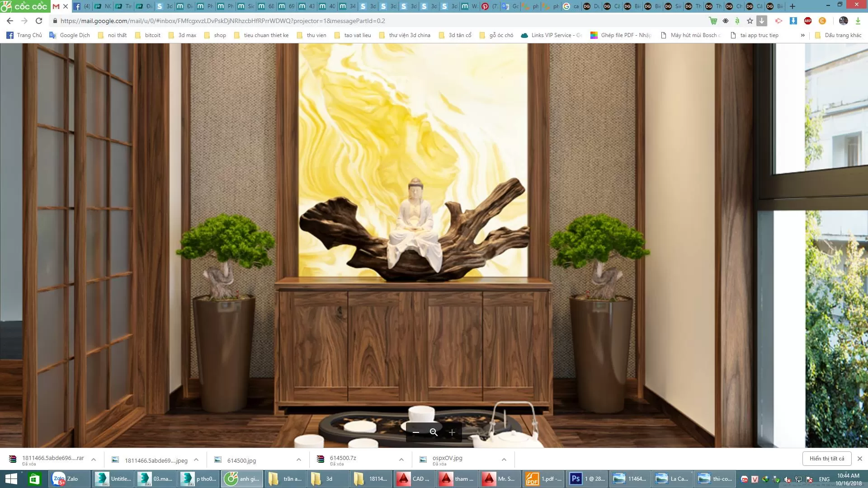Zoom out using the minus control

[x=416, y=432]
